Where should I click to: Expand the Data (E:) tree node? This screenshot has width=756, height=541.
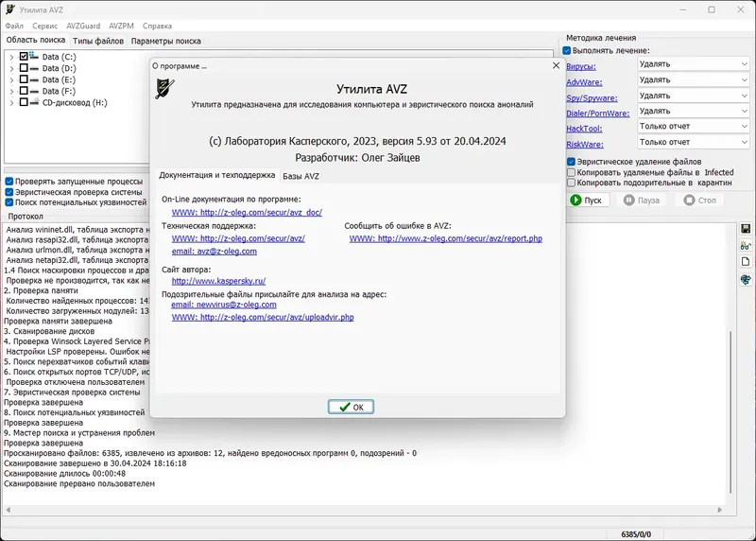[11, 80]
